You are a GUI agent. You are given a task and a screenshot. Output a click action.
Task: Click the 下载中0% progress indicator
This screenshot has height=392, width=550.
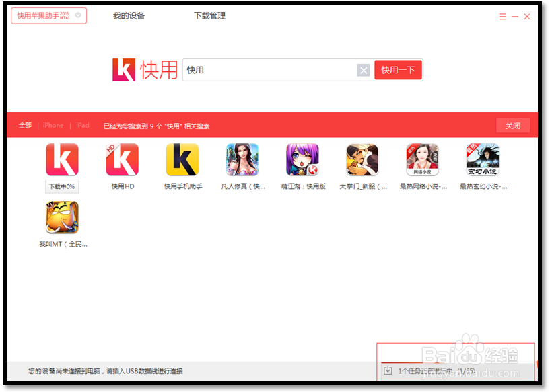pyautogui.click(x=62, y=185)
